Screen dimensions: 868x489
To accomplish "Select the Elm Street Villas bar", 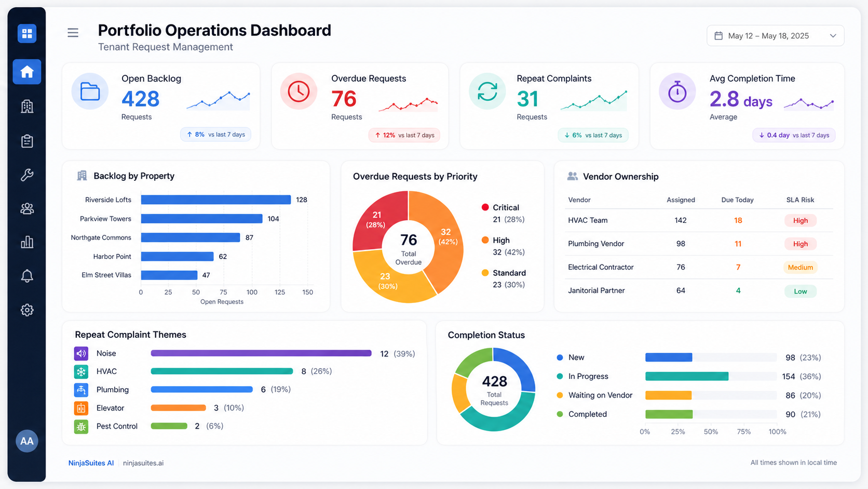I will (169, 275).
